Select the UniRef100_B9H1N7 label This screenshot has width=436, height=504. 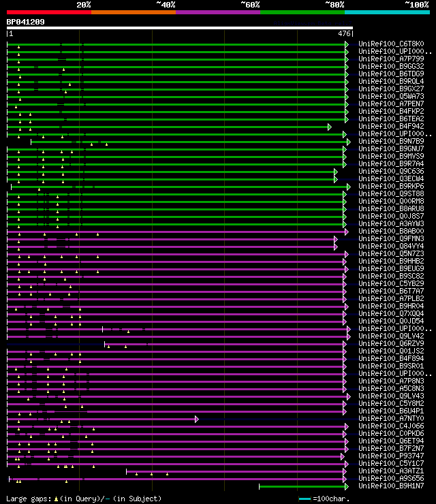coord(391,486)
